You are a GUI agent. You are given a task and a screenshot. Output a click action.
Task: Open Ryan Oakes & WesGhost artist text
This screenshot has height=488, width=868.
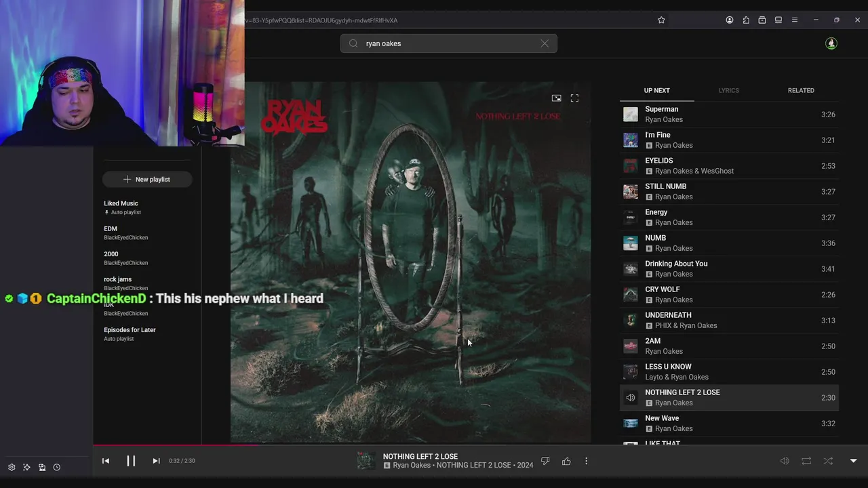click(694, 171)
